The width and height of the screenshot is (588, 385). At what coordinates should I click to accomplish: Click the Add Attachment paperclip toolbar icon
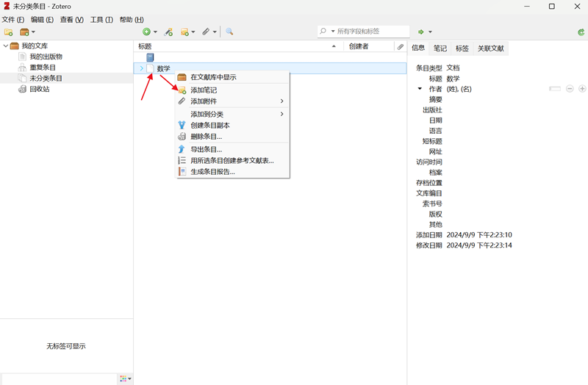coord(206,32)
